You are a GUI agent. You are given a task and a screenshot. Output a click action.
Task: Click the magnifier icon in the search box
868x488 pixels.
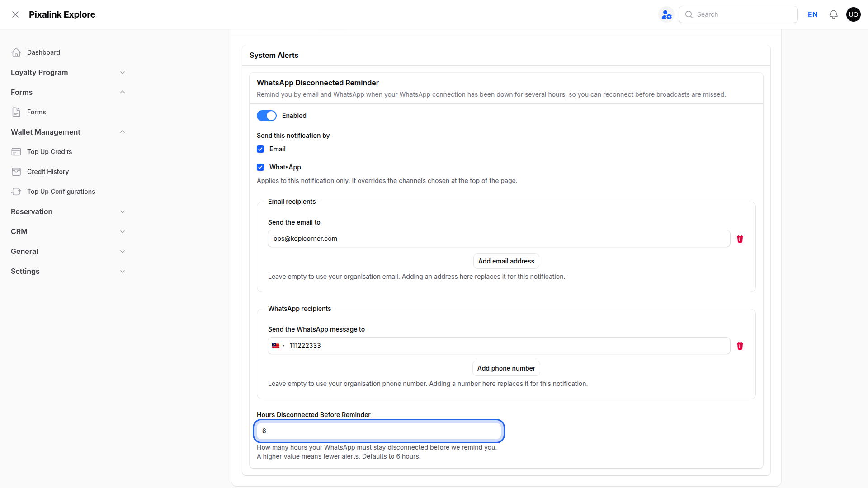pyautogui.click(x=689, y=14)
